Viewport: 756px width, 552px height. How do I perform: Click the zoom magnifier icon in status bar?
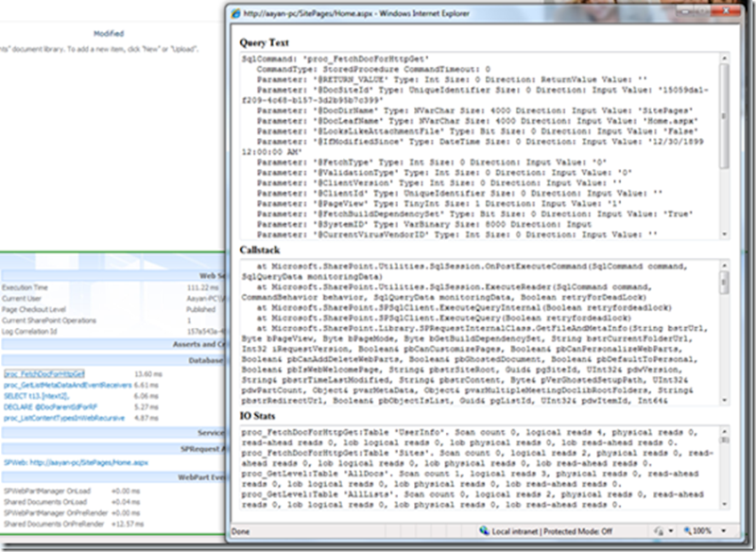tap(688, 531)
